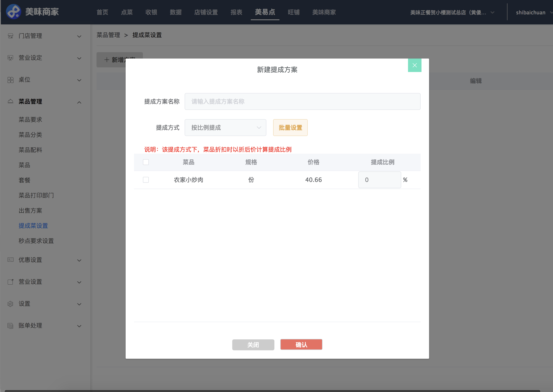This screenshot has width=553, height=392.
Task: Open 菜品 in the sidebar
Action: pyautogui.click(x=24, y=165)
